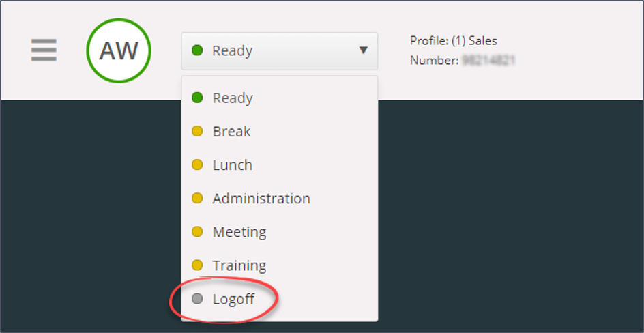This screenshot has height=333, width=644.
Task: Switch status to Administration
Action: click(x=261, y=199)
